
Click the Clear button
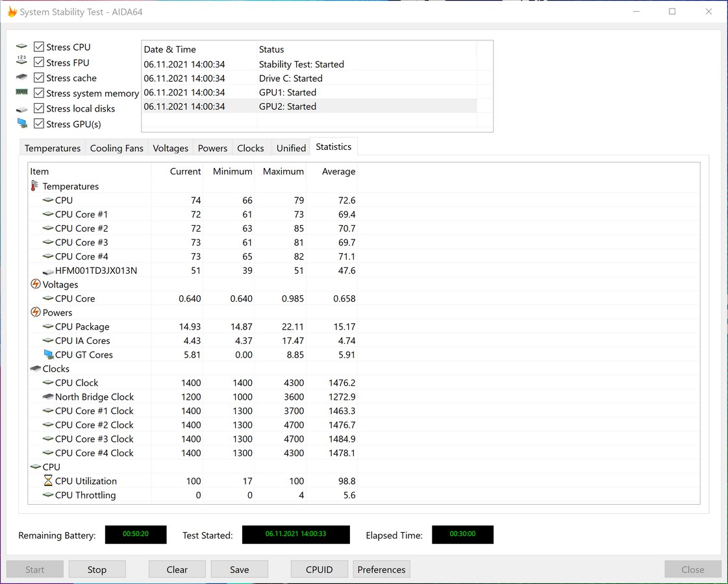177,569
